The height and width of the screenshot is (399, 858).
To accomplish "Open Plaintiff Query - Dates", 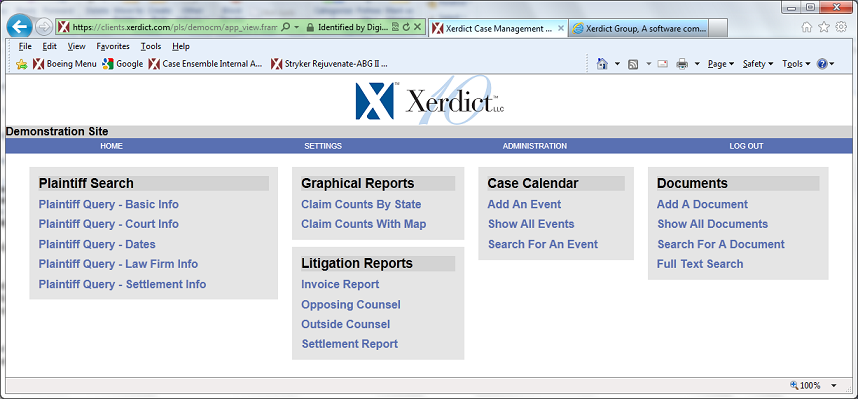I will [x=97, y=244].
